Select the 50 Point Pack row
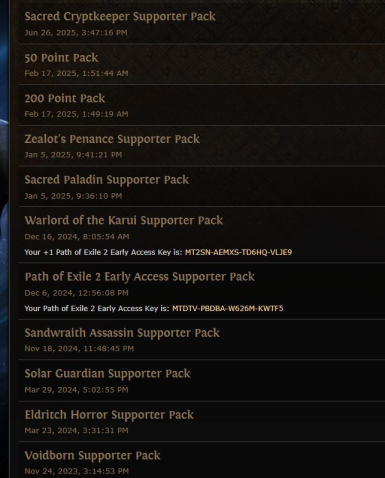Screen dimensions: 385x478 201,64
